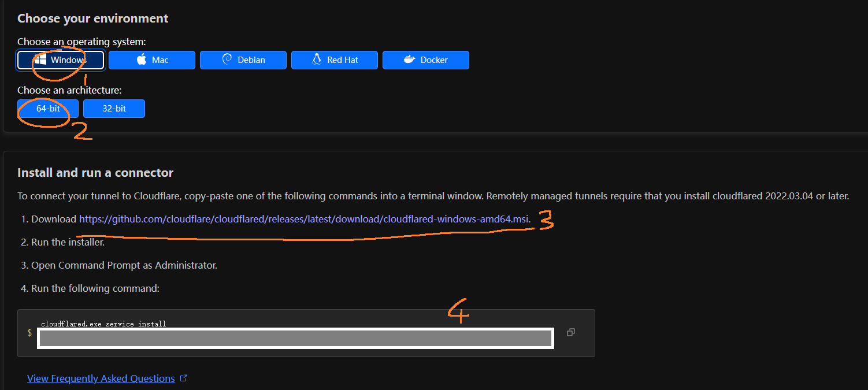Open the cloudflared-windows-amd64.msi download link
The width and height of the screenshot is (868, 390).
303,219
